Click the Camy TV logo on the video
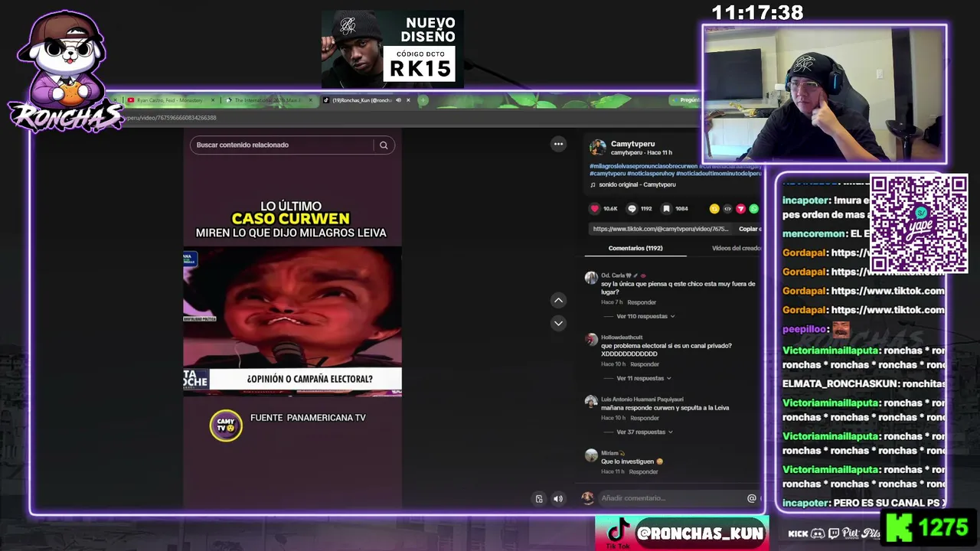 click(x=226, y=425)
